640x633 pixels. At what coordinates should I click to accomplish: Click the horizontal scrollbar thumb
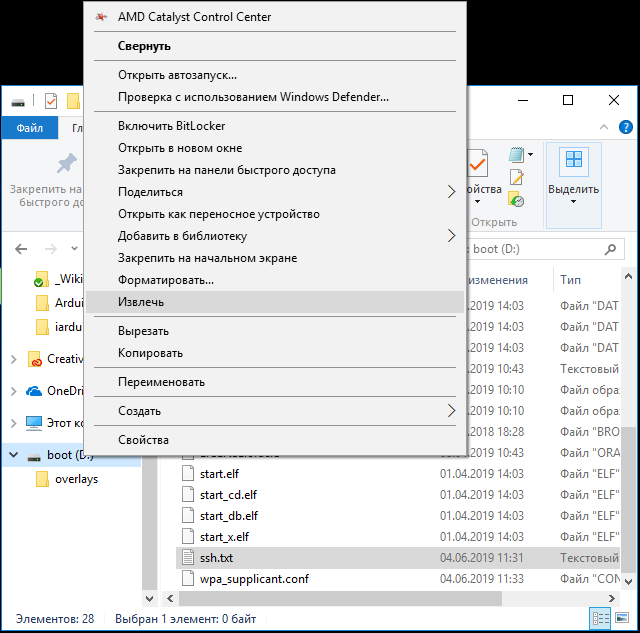pyautogui.click(x=340, y=599)
